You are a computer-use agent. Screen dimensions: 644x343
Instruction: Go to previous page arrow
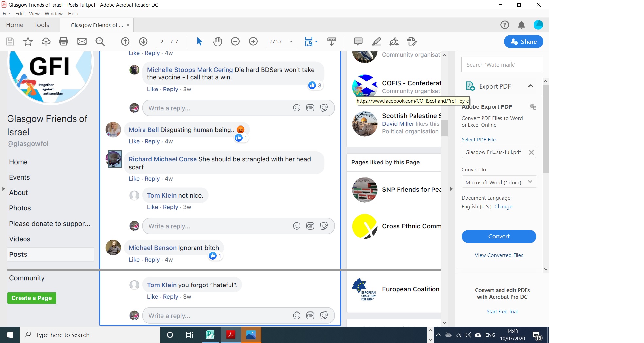point(125,41)
